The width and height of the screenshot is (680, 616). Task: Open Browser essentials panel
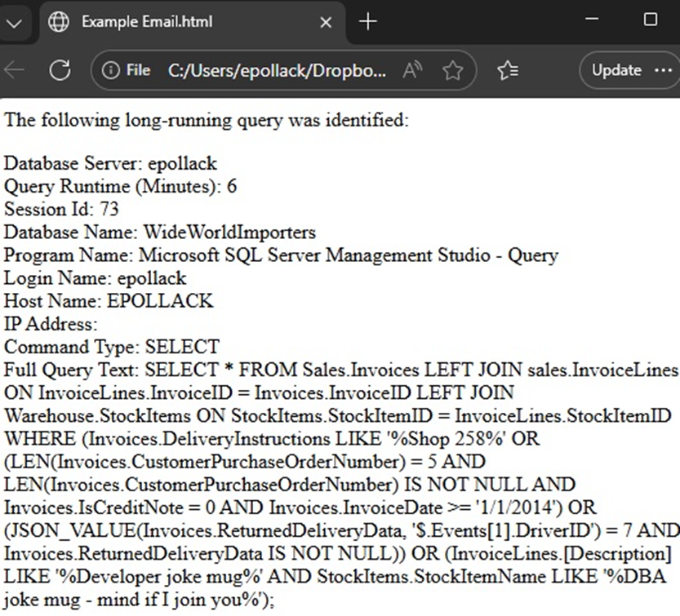507,70
